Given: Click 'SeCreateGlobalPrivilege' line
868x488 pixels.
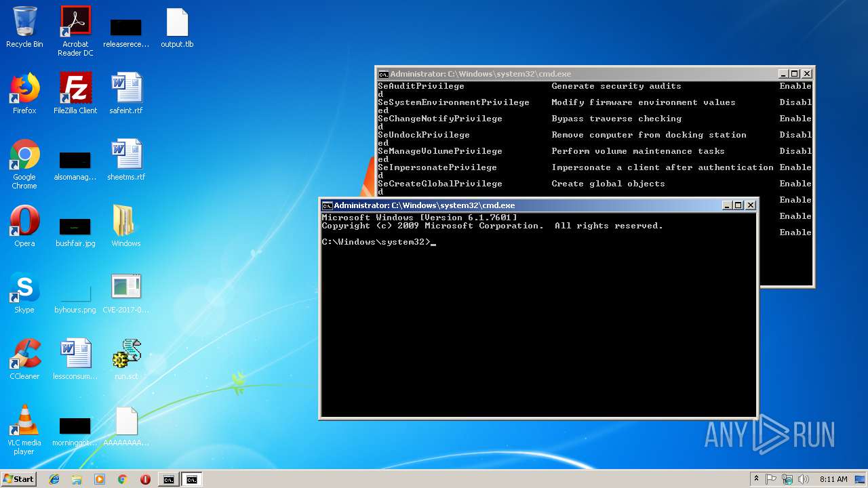Looking at the screenshot, I should click(x=440, y=184).
